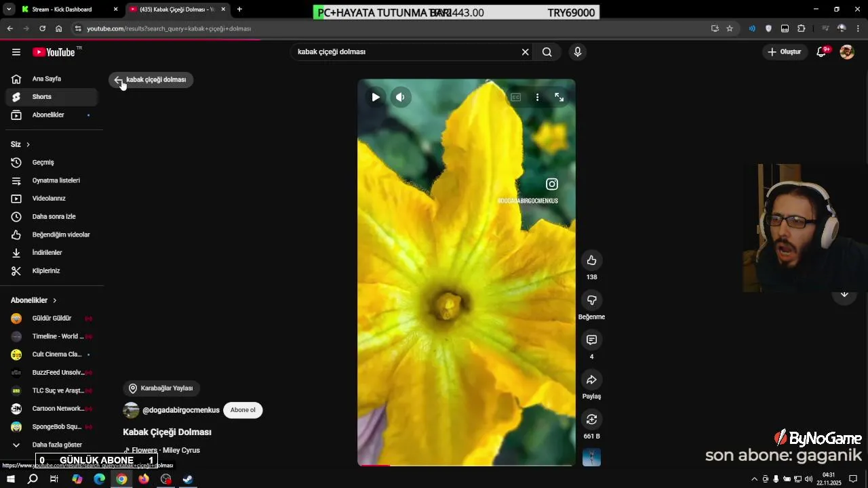Open the Extensions puzzle icon
The height and width of the screenshot is (488, 868).
click(x=802, y=28)
